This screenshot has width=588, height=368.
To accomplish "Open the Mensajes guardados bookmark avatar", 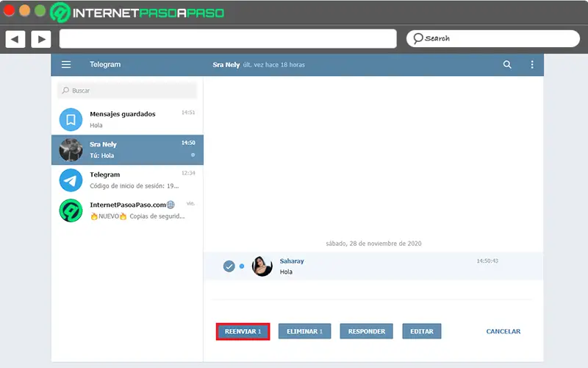I will [71, 119].
